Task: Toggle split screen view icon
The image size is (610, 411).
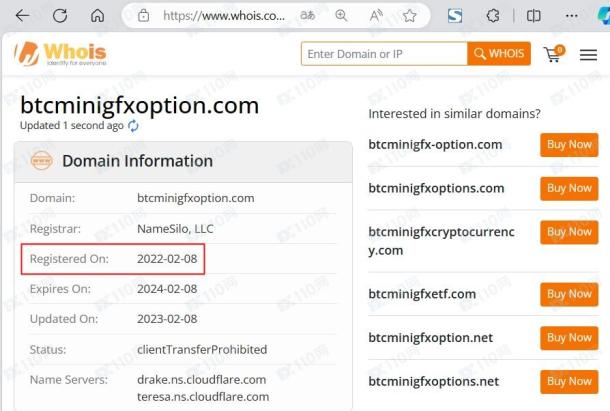Action: pos(533,16)
